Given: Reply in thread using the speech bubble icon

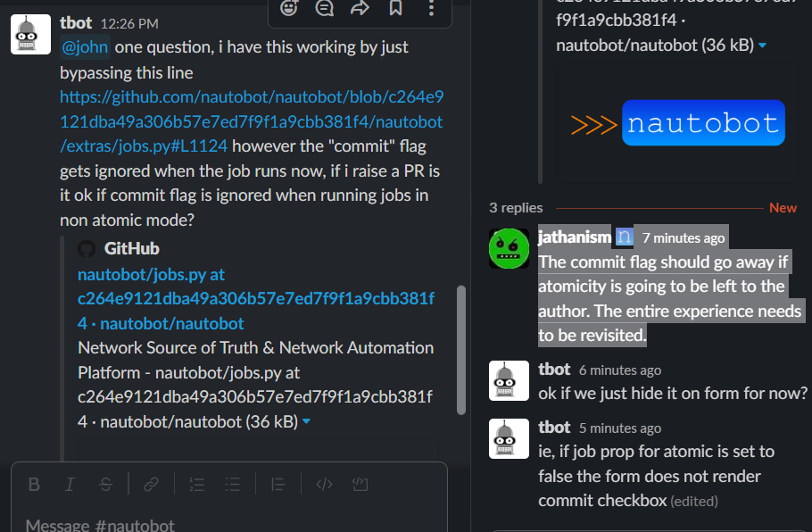Looking at the screenshot, I should (324, 9).
